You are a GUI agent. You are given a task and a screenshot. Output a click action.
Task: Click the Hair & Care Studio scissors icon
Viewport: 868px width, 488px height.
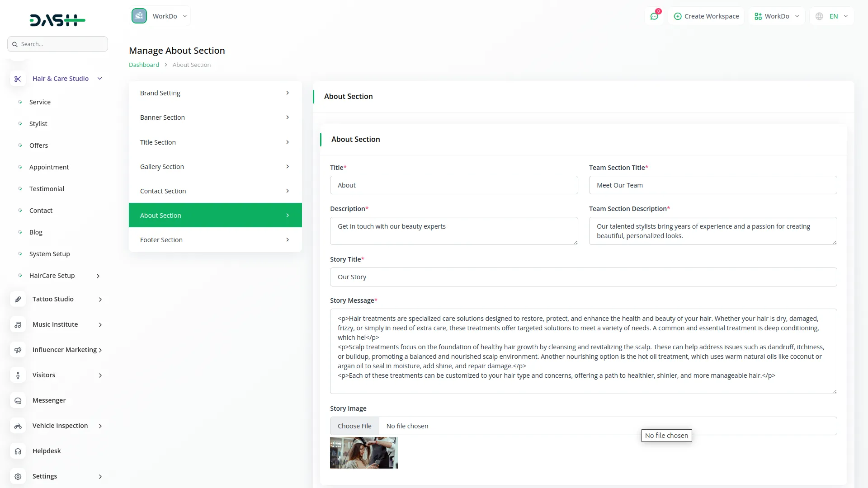click(x=18, y=79)
